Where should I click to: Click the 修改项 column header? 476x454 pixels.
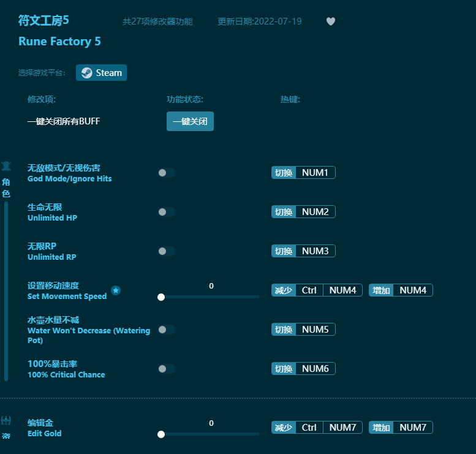42,99
